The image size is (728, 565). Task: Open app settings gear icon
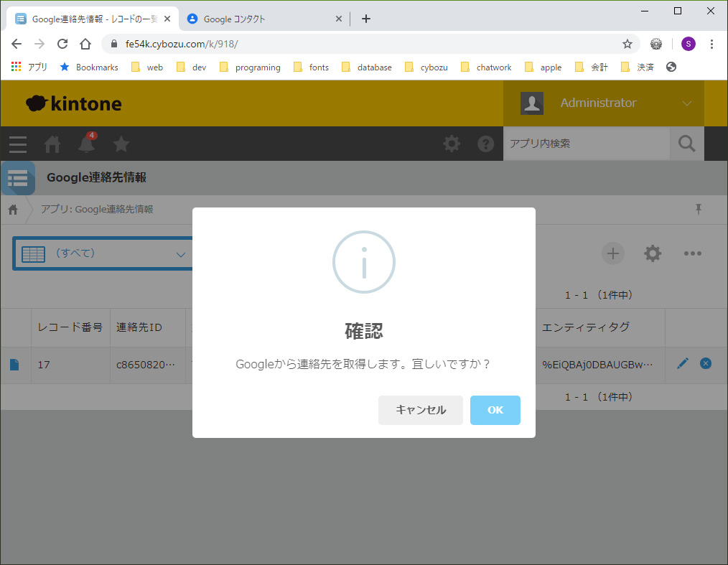(653, 253)
